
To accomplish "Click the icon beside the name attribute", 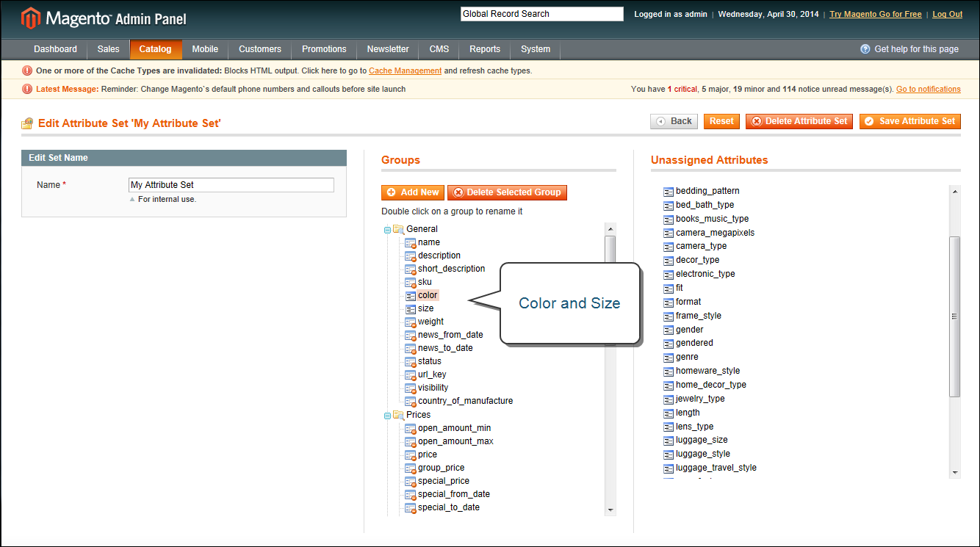I will [x=411, y=242].
